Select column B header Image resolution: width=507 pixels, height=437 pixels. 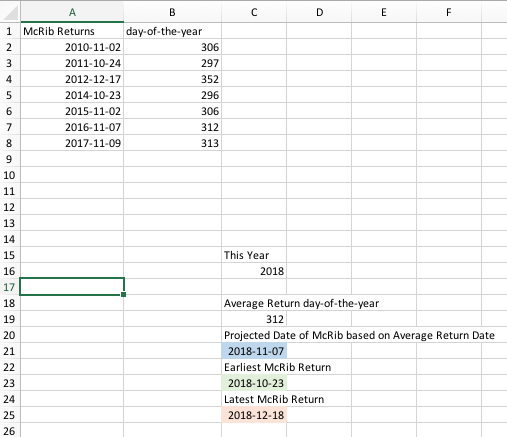[x=172, y=12]
